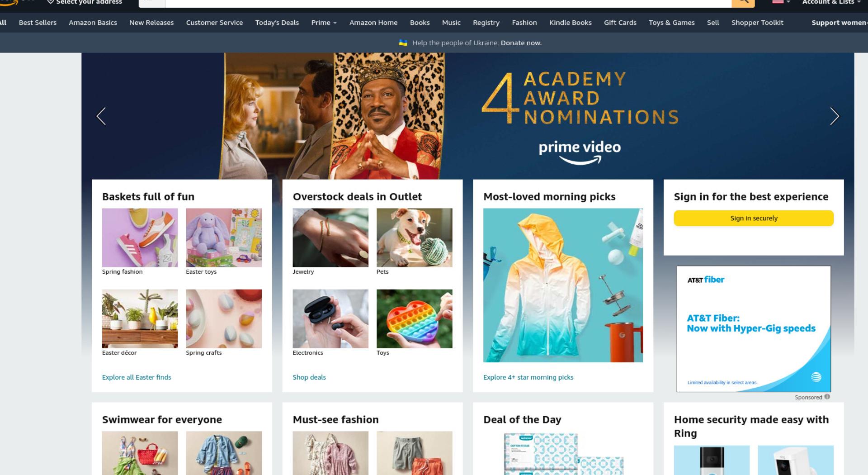Click the orange search magnifier button
The height and width of the screenshot is (475, 868).
click(x=743, y=3)
